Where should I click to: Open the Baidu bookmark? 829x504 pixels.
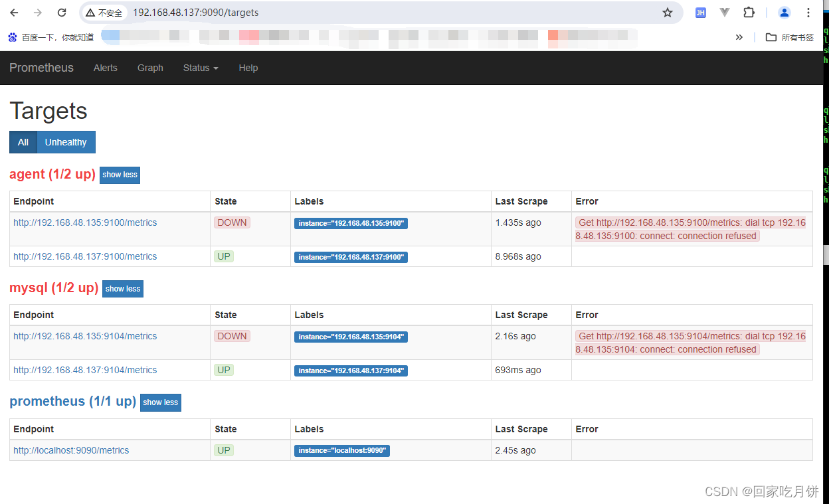point(50,37)
